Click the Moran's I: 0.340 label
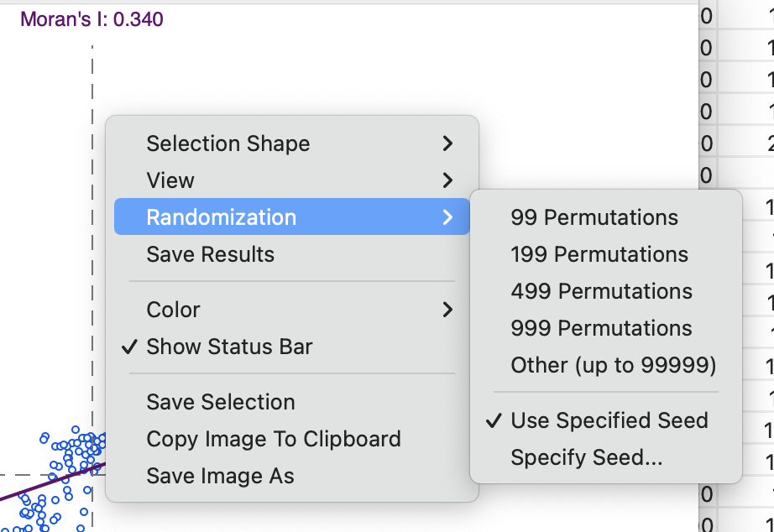This screenshot has width=774, height=532. coord(92,19)
